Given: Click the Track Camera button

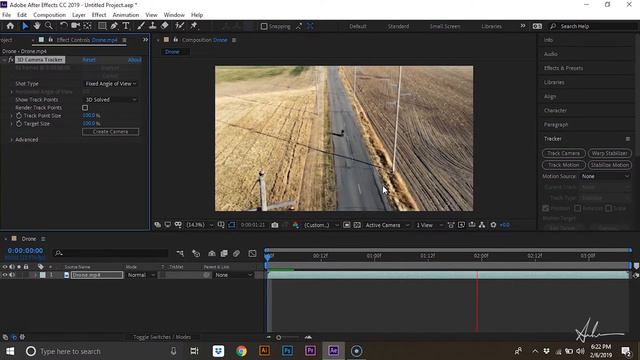Looking at the screenshot, I should point(563,153).
